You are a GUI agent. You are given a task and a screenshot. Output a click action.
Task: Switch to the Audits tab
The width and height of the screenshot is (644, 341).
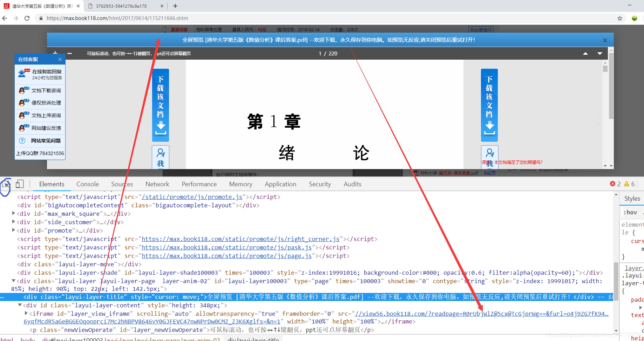(352, 184)
